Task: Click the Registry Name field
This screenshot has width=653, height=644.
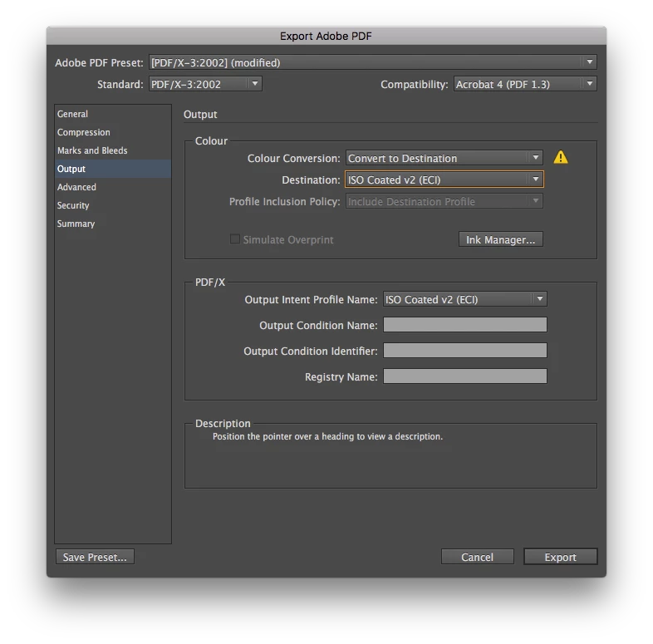Action: (x=464, y=376)
